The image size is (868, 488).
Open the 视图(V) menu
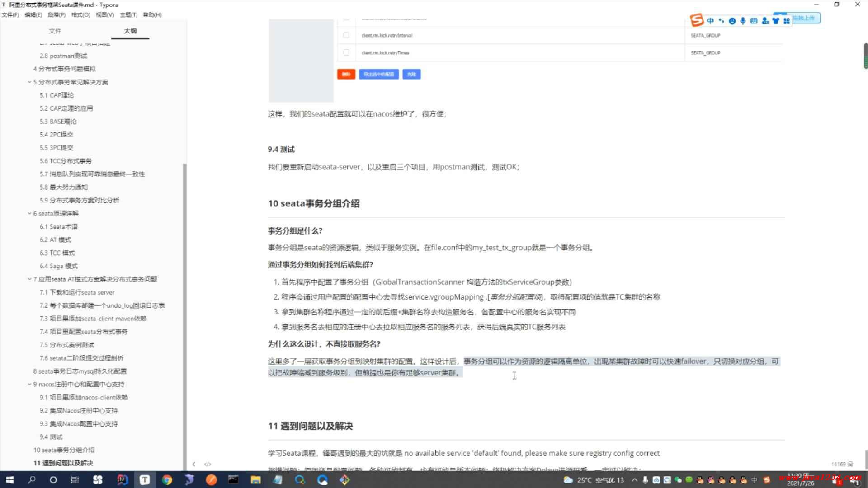click(x=105, y=15)
